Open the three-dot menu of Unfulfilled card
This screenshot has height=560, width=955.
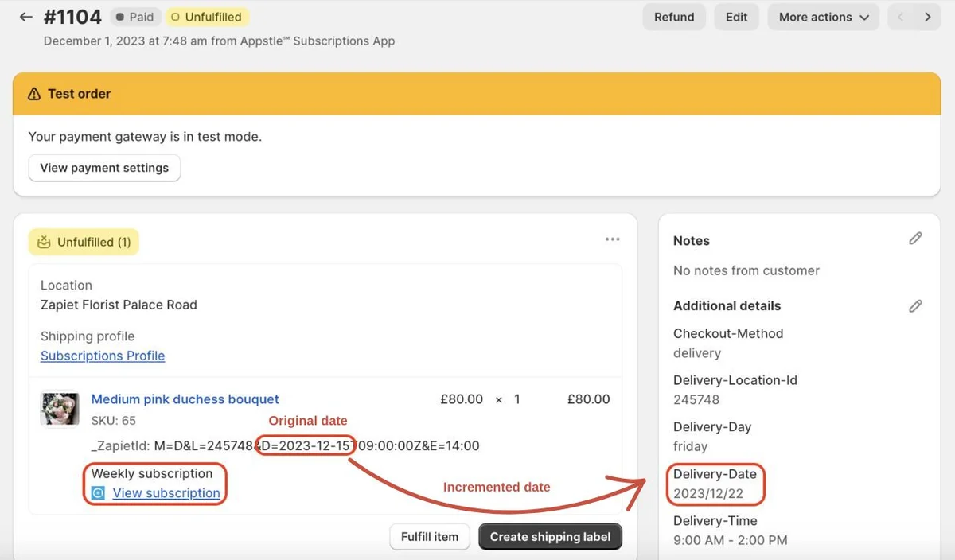point(612,239)
